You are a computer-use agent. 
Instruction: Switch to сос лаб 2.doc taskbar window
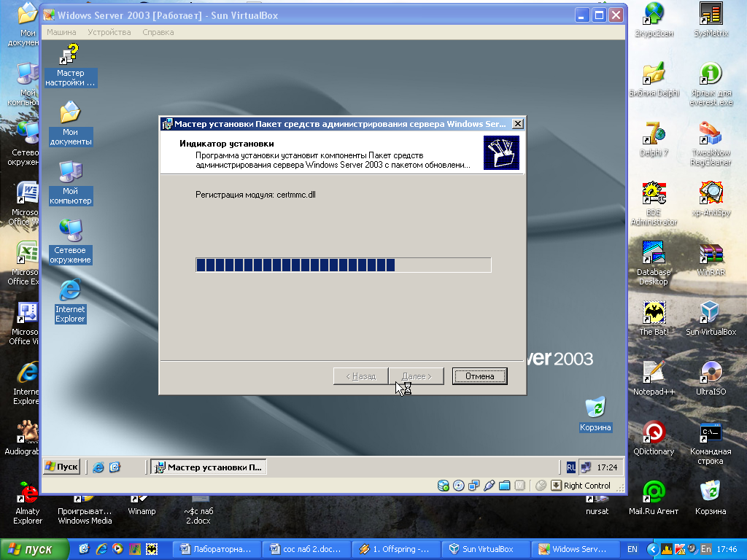pos(306,549)
